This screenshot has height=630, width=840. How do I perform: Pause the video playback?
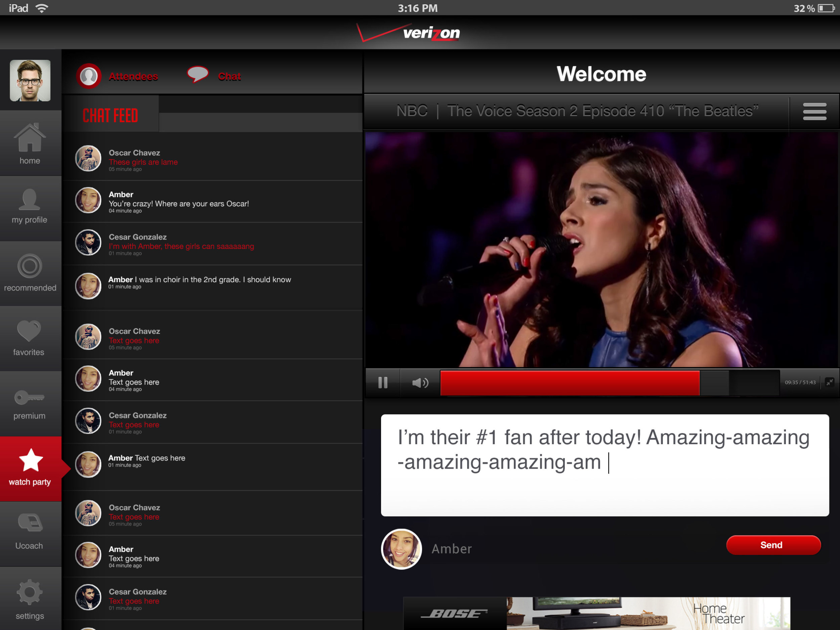(x=383, y=383)
